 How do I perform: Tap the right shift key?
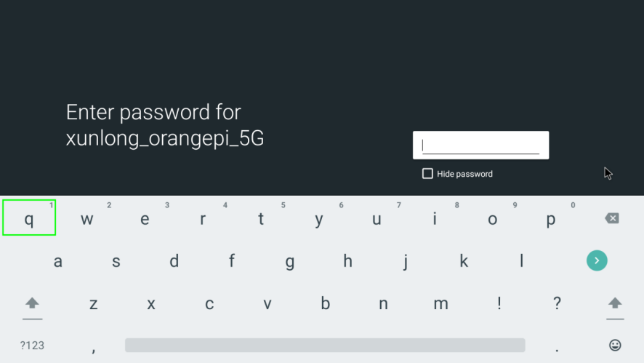[x=615, y=308]
